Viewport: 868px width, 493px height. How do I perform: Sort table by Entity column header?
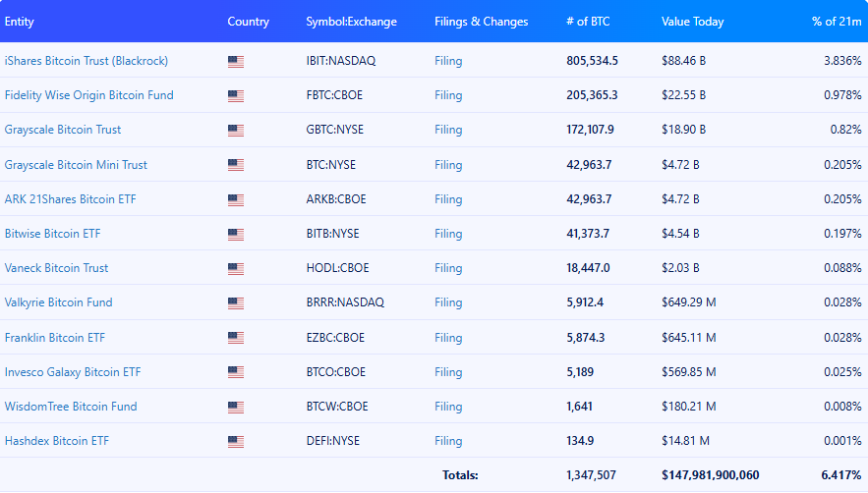[20, 22]
